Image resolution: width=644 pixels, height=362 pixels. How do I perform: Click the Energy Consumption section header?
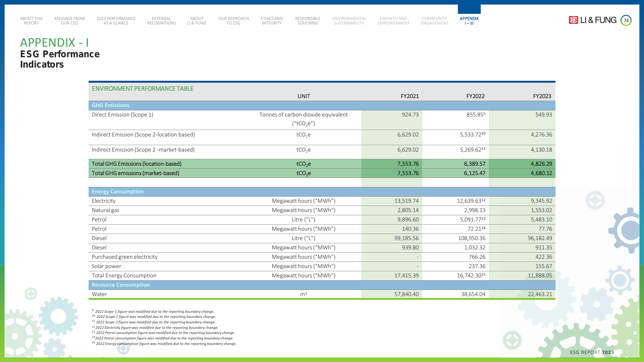click(x=322, y=192)
